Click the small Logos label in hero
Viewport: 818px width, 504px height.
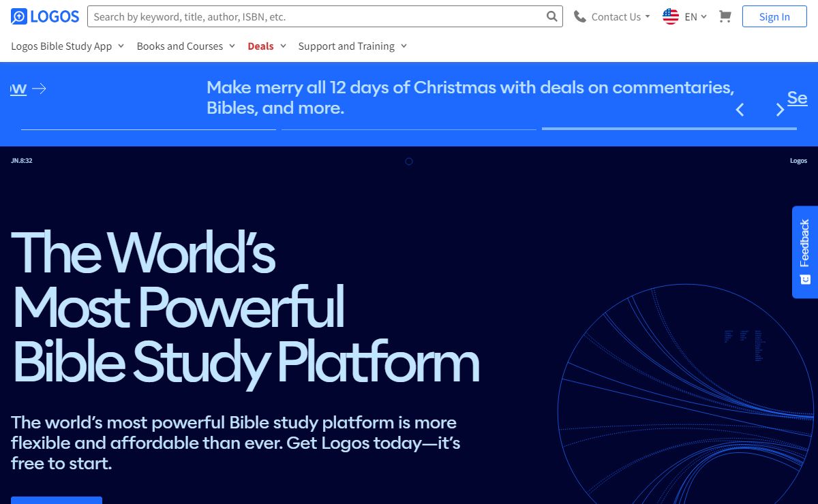click(x=798, y=161)
